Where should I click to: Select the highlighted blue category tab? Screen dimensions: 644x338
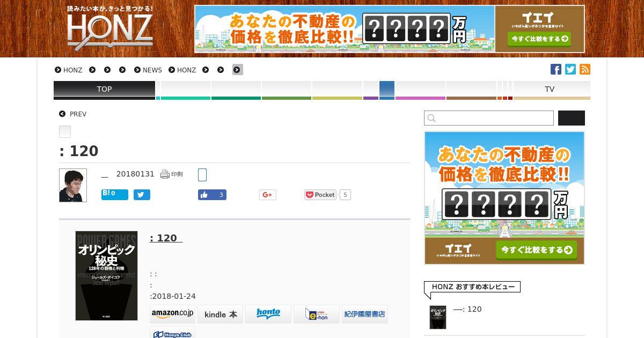(x=387, y=90)
